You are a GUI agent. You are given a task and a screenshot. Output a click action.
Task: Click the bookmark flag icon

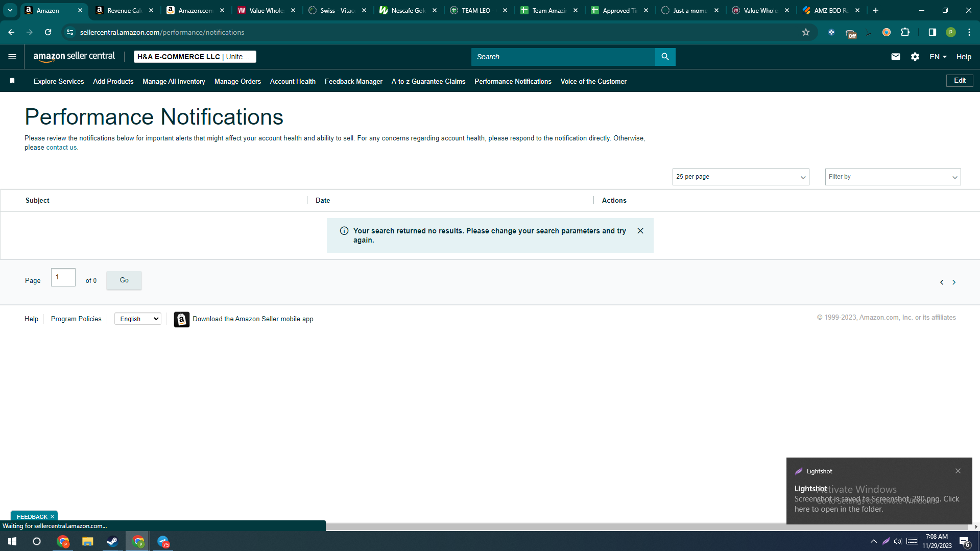[x=12, y=81]
